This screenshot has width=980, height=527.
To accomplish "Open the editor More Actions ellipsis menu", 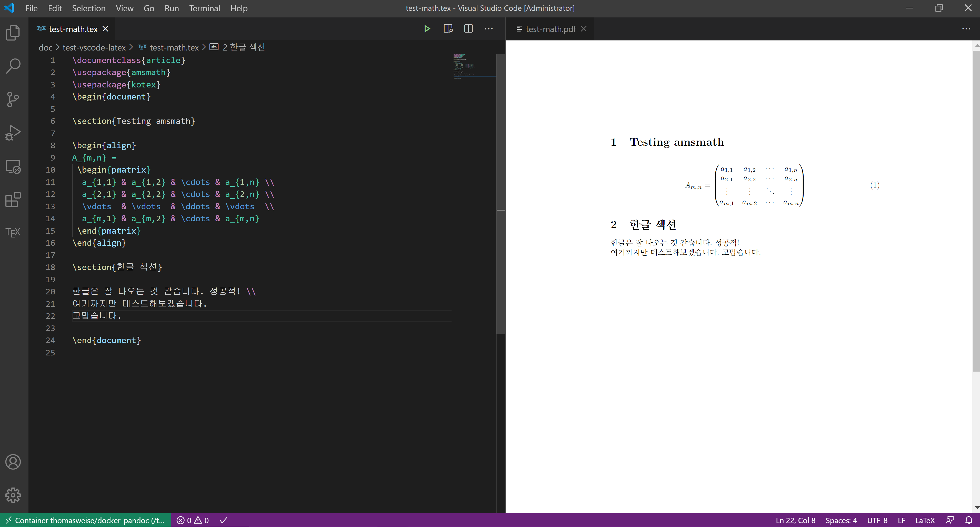I will coord(489,29).
